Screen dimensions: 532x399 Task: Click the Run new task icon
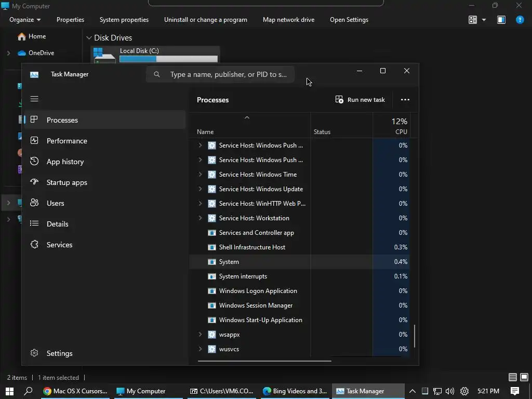[339, 99]
